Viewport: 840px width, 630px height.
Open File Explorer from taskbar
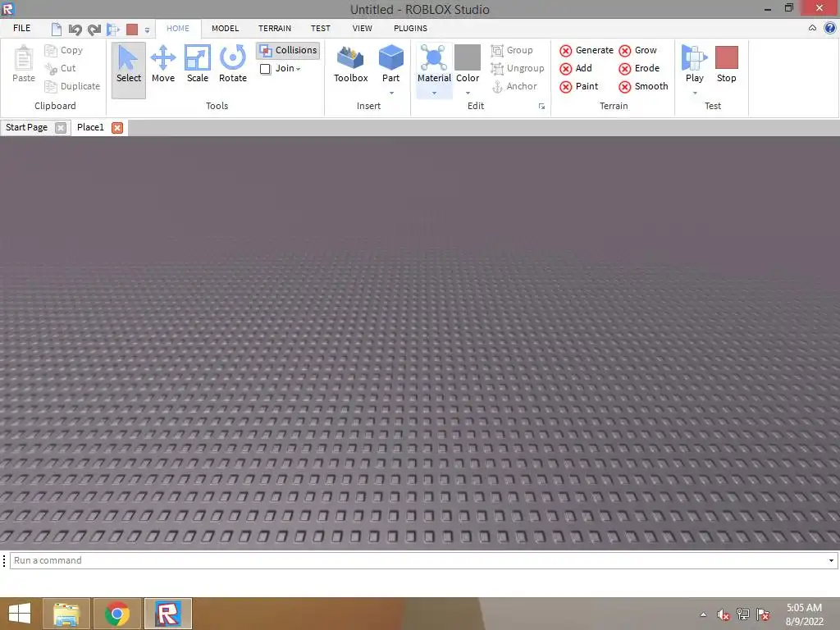tap(66, 614)
